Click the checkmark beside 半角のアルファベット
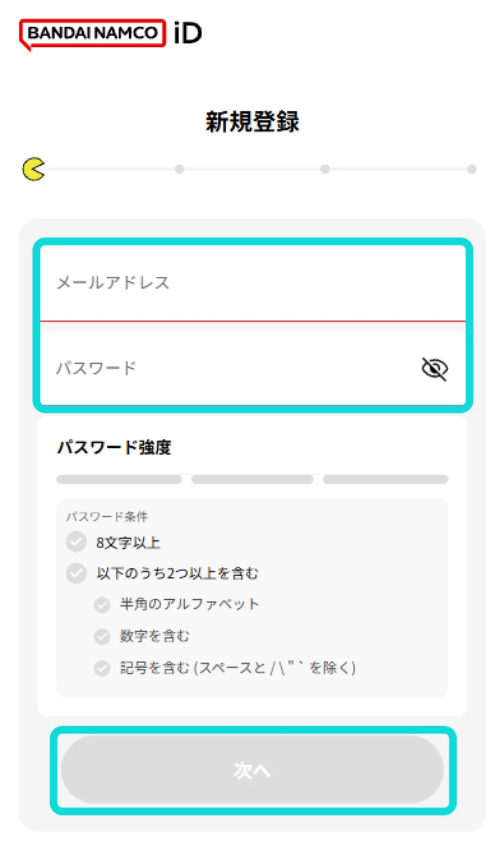This screenshot has width=504, height=853. [x=101, y=605]
